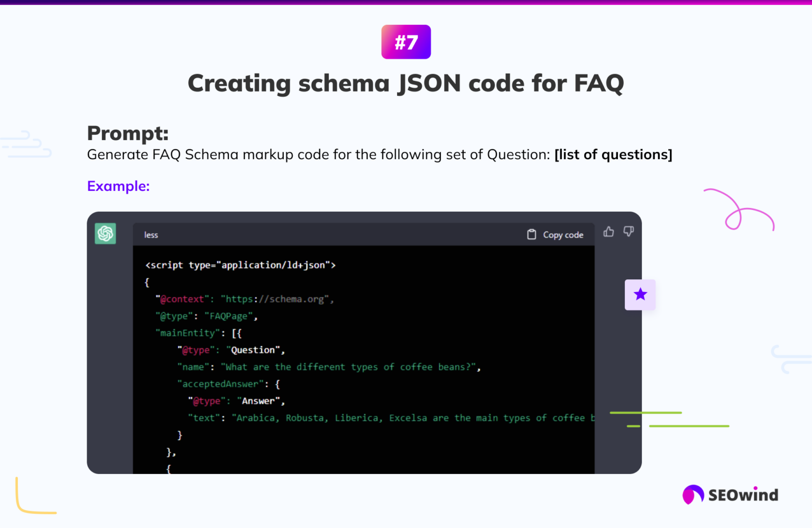Click the thumbs down feedback icon
Screen dimensions: 812x528
pyautogui.click(x=629, y=232)
